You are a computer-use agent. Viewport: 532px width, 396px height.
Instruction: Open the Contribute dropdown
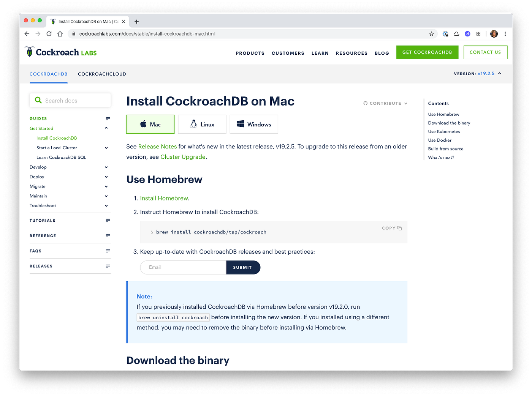pos(385,103)
